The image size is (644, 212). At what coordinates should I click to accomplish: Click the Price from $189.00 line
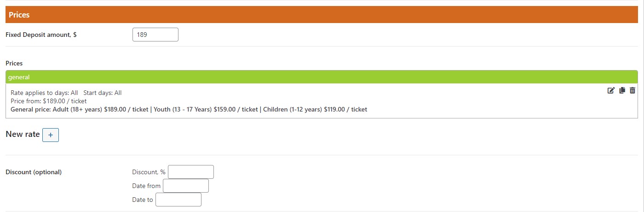click(x=48, y=101)
